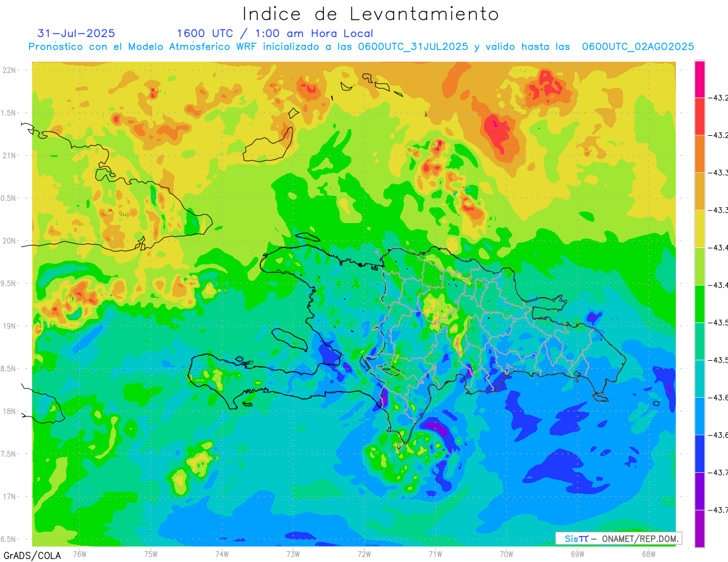This screenshot has height=562, width=728.
Task: Select the orange legend color block
Action: 699,153
